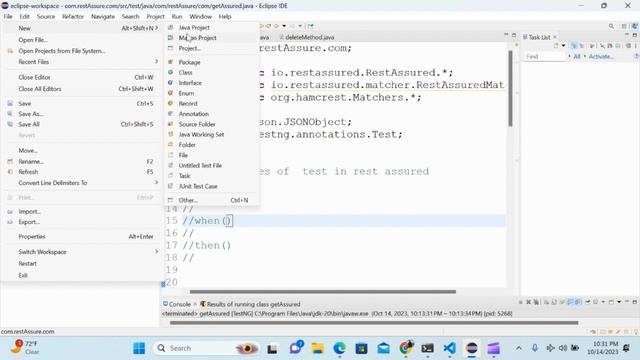Click the editor horizontal scrollbar
The width and height of the screenshot is (640, 360).
click(x=322, y=291)
